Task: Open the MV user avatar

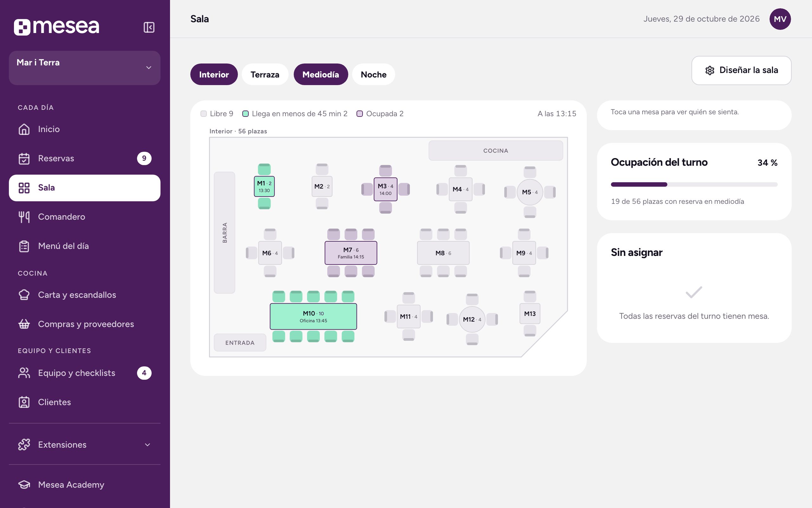Action: pyautogui.click(x=780, y=19)
